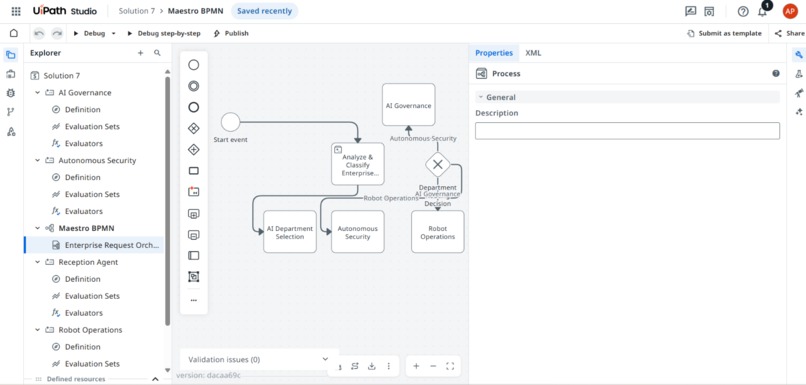Screen dimensions: 806x385
Task: Open the Process help info icon
Action: point(776,74)
